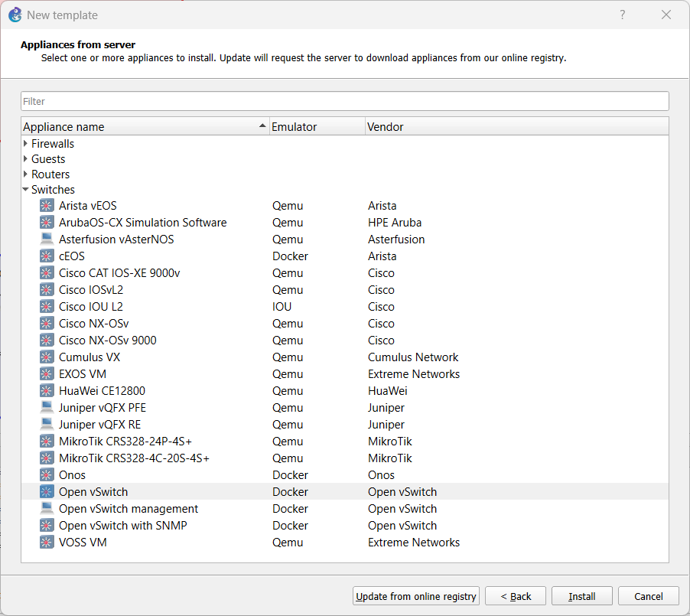Click the Cisco IOSvL2 switch icon
This screenshot has height=616, width=690.
(47, 290)
